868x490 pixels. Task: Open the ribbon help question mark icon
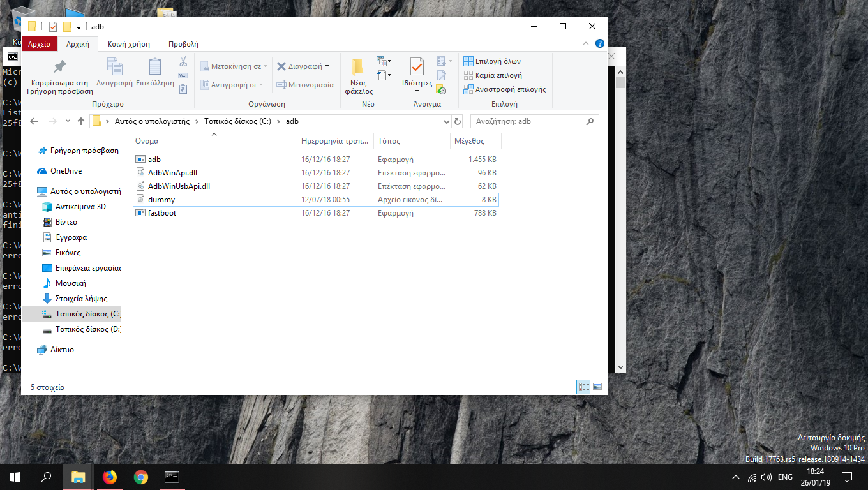coord(599,44)
